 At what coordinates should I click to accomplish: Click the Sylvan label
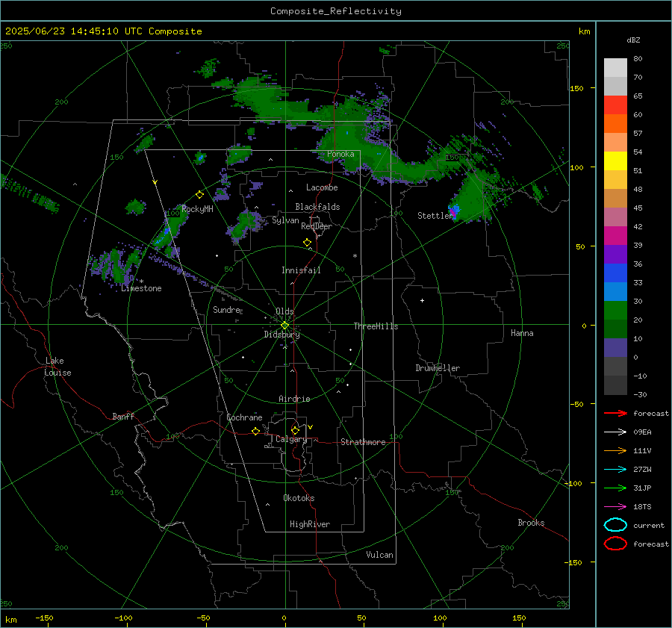[x=285, y=220]
